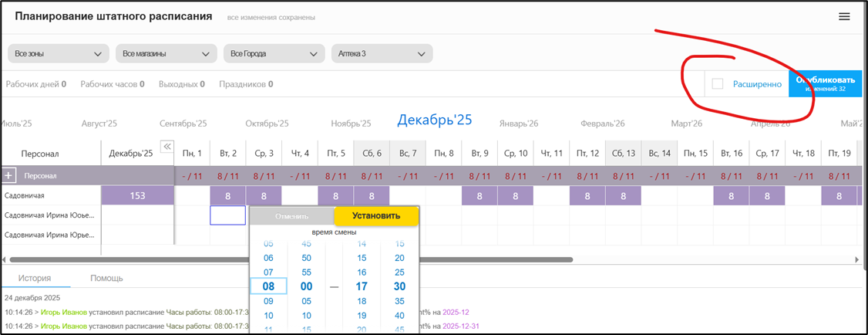Open the Все Города dropdown
This screenshot has width=868, height=335.
tap(274, 54)
